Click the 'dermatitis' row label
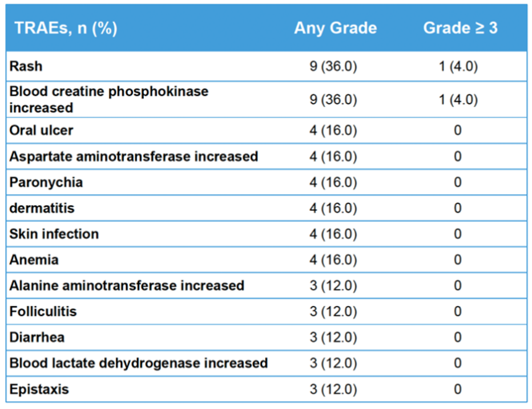 click(42, 208)
